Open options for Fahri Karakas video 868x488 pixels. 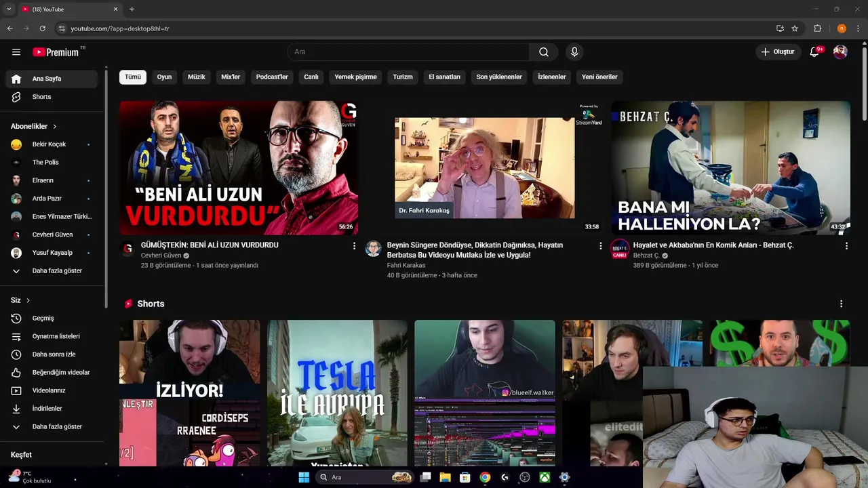(600, 246)
